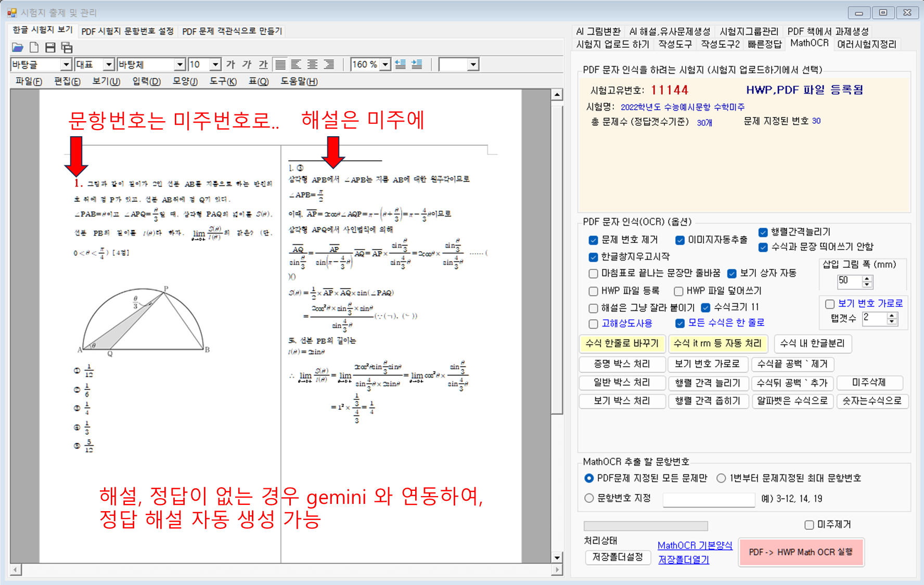Click the document vertical scrollbar thumb

click(x=557, y=260)
